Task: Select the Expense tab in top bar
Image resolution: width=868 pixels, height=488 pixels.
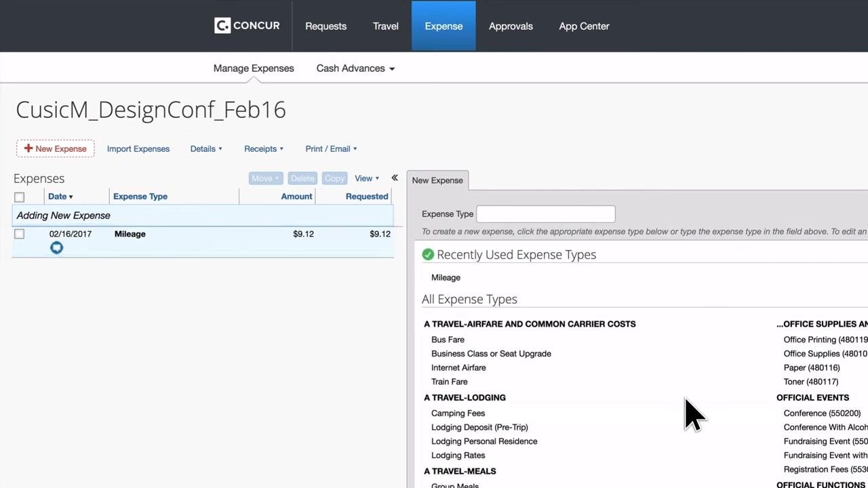Action: click(443, 26)
